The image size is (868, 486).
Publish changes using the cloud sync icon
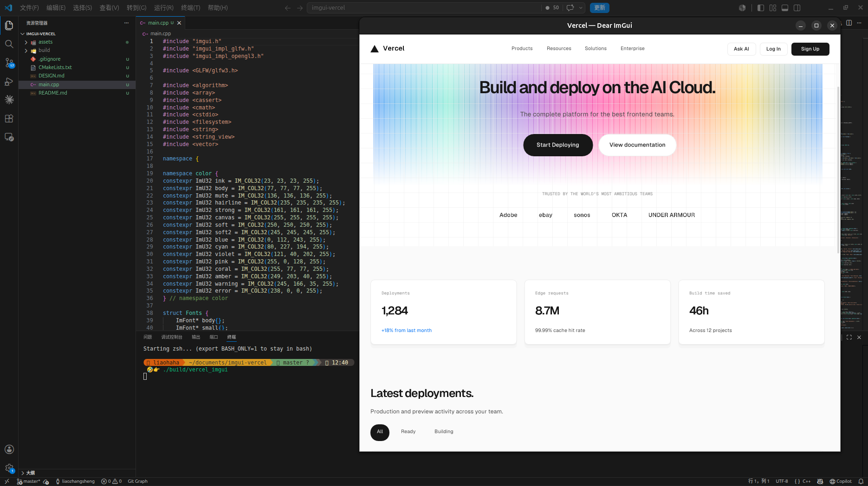coord(46,481)
